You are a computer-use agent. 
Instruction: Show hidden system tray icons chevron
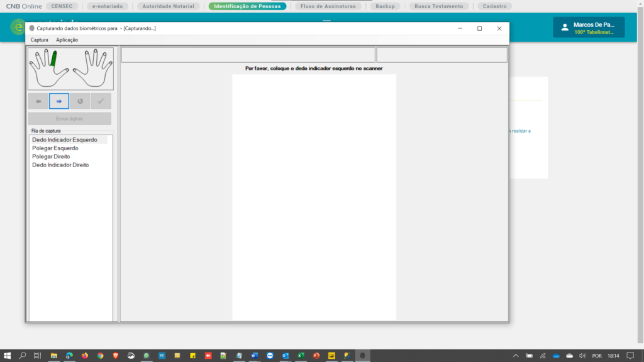click(516, 355)
